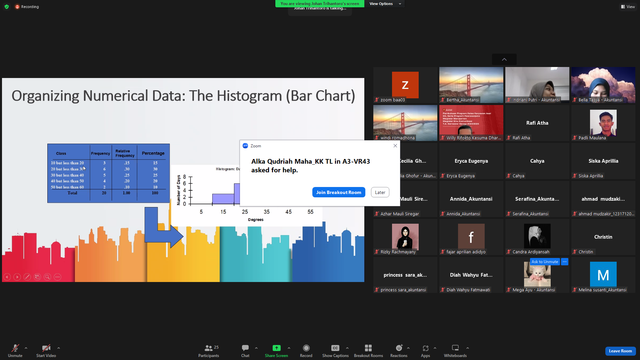640x360 pixels.
Task: Click the Unmute microphone icon
Action: tap(15, 348)
